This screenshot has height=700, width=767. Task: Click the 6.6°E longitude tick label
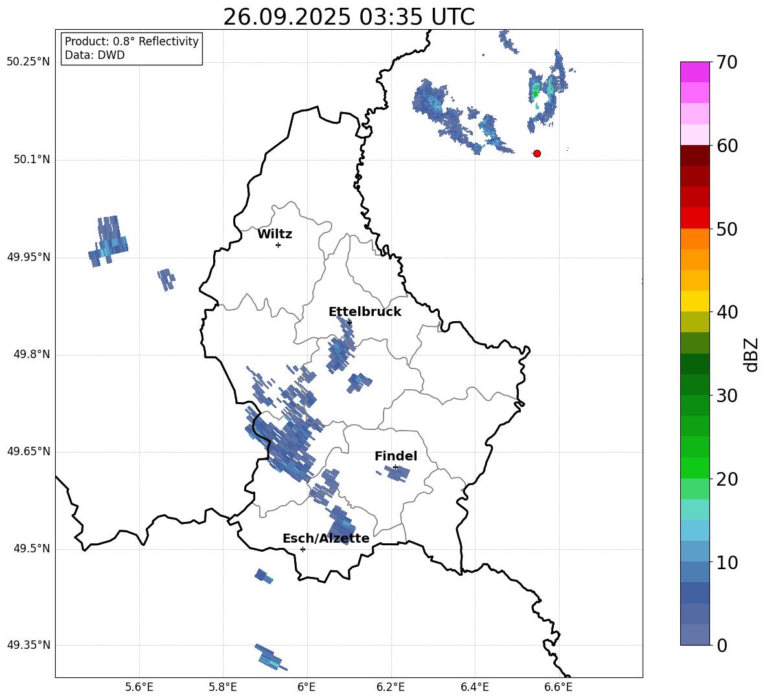[558, 687]
